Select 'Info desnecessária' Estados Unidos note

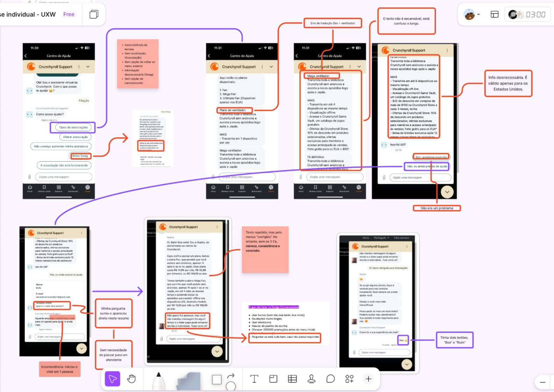[x=508, y=83]
